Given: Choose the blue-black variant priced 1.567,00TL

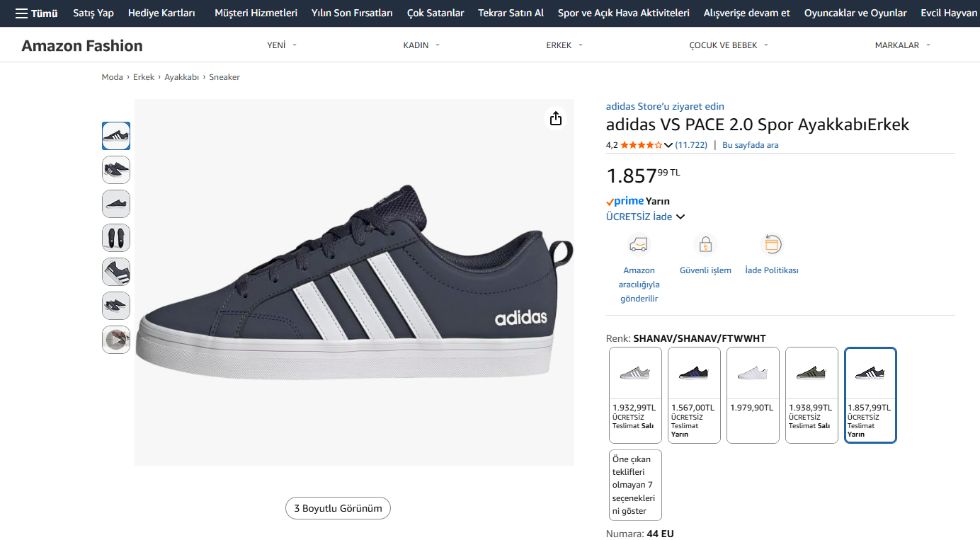Looking at the screenshot, I should pos(694,395).
